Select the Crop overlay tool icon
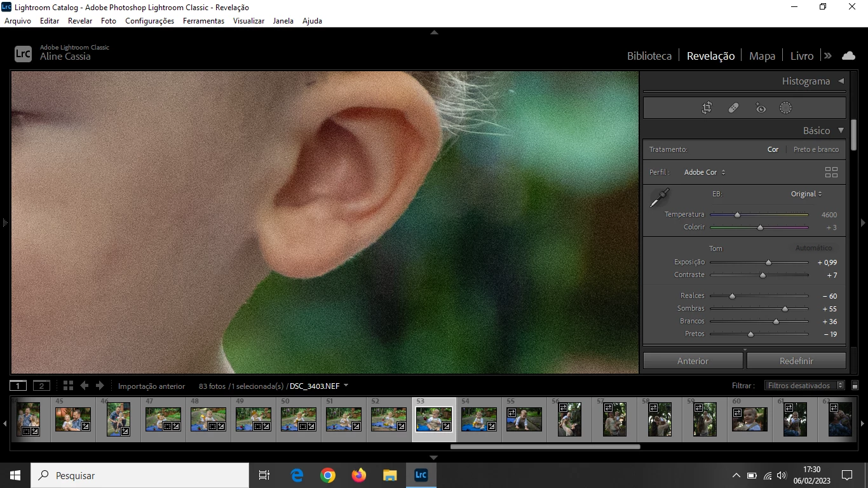 [x=707, y=108]
